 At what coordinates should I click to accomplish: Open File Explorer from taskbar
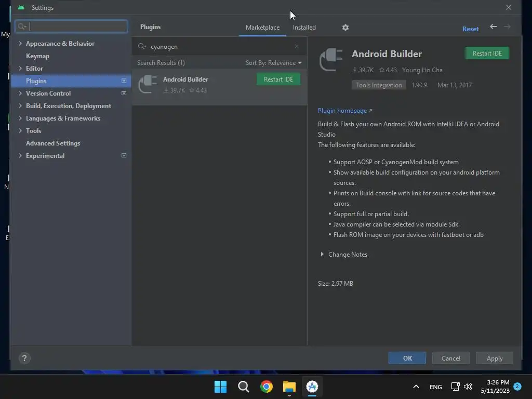coord(289,387)
